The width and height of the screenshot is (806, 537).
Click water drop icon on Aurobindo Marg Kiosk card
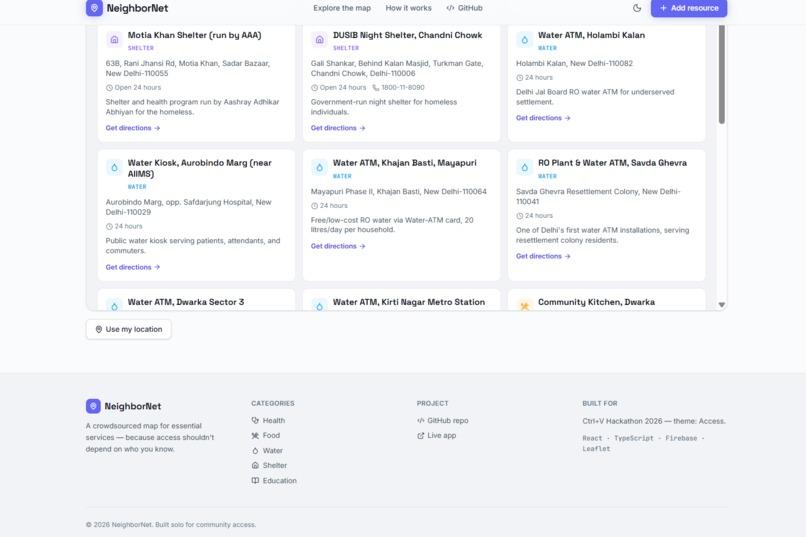coord(114,168)
